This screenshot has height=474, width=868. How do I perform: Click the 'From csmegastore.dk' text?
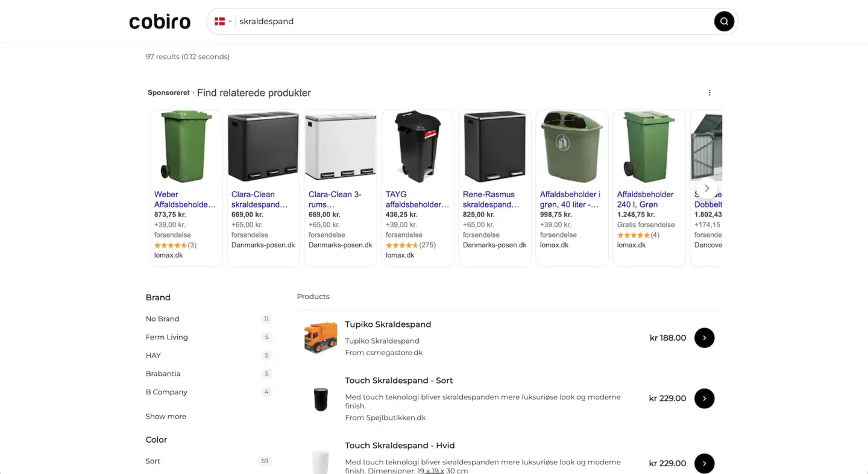(384, 353)
